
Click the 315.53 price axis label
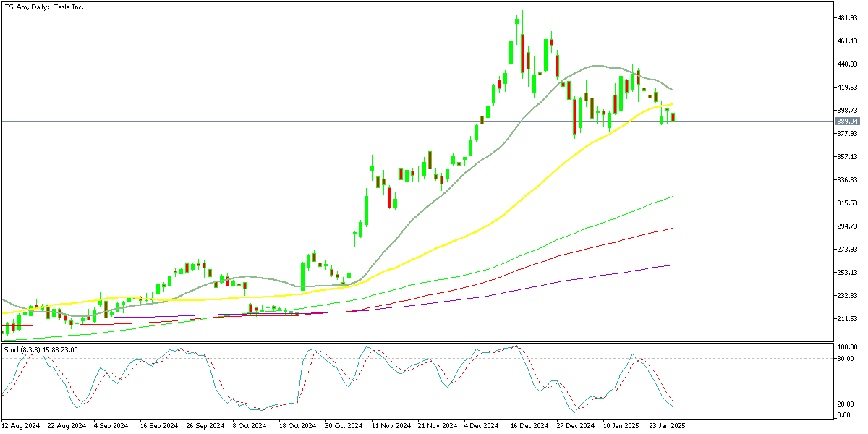(846, 203)
